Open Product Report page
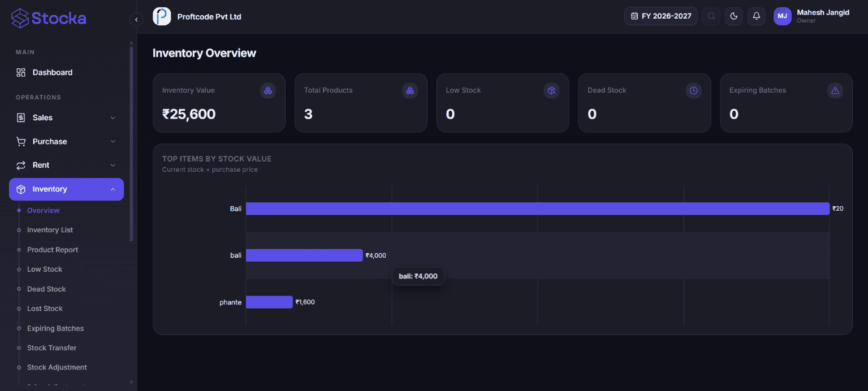868x391 pixels. coord(53,250)
